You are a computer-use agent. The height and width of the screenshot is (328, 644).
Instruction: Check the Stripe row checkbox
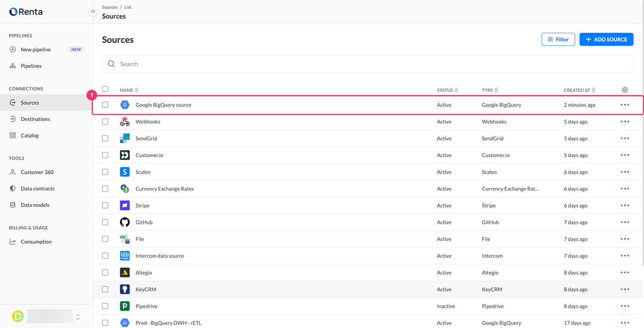pyautogui.click(x=105, y=205)
